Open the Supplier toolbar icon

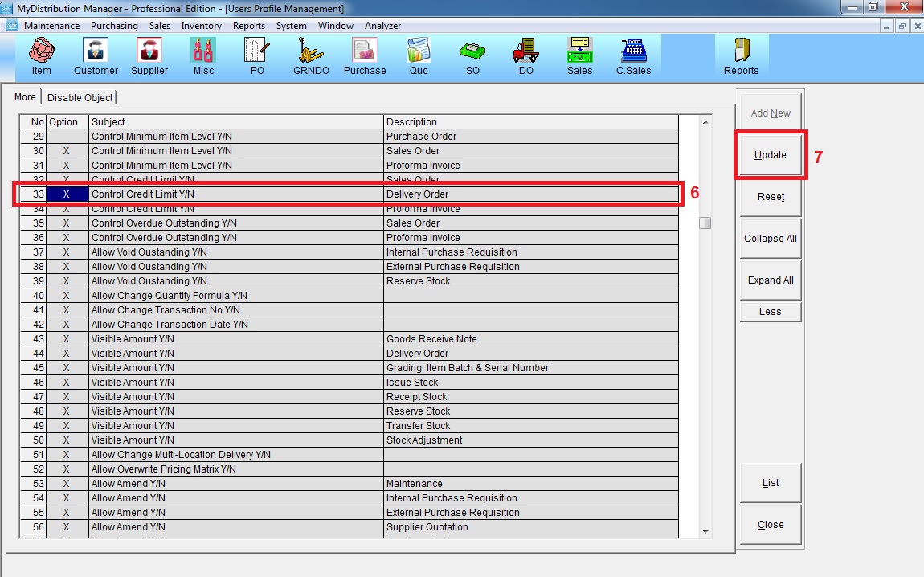(x=149, y=55)
